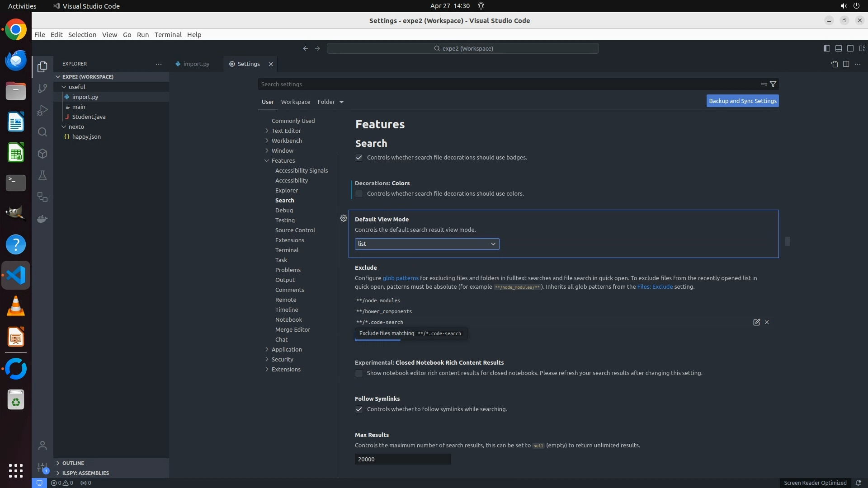Image resolution: width=868 pixels, height=488 pixels.
Task: Open the Docker view in the activity bar
Action: click(x=42, y=219)
